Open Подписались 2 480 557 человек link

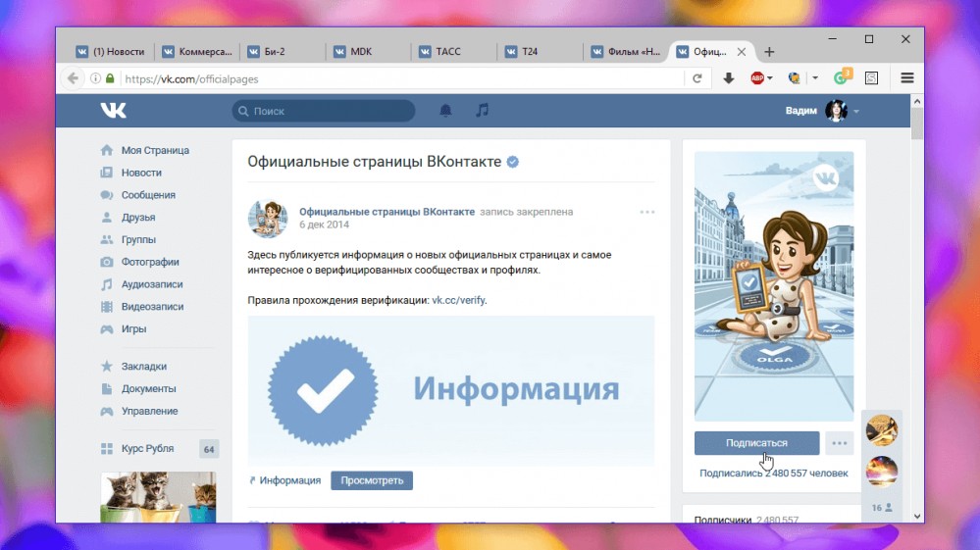[x=774, y=474]
